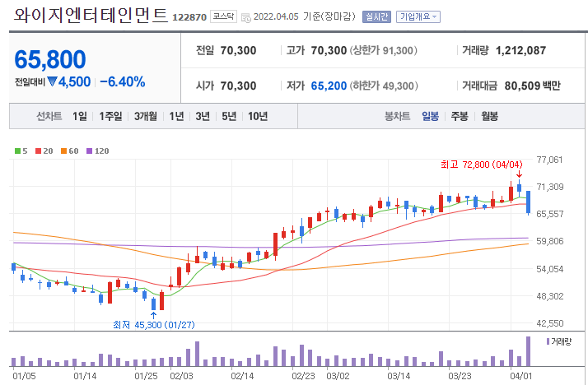Click the -6.40% change percentage
Viewport: 588px width, 385px height.
123,81
